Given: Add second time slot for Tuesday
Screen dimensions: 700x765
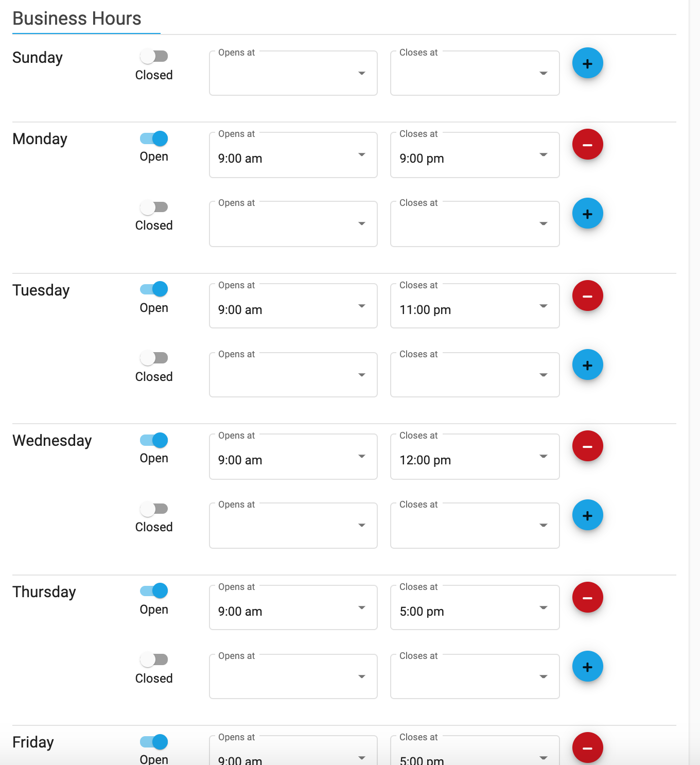Looking at the screenshot, I should pyautogui.click(x=587, y=365).
